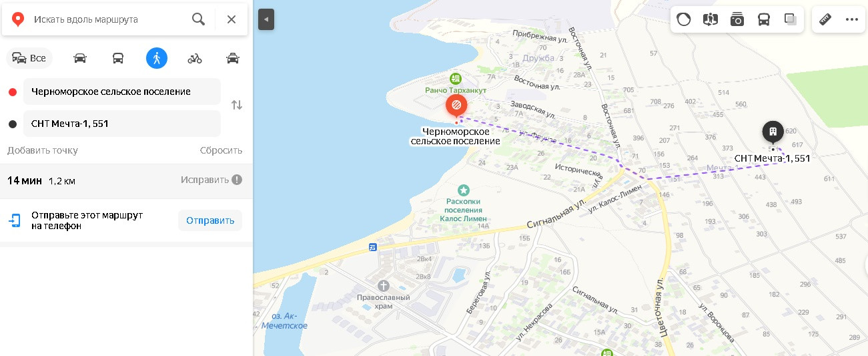Select the public transport bus mode

click(x=118, y=58)
